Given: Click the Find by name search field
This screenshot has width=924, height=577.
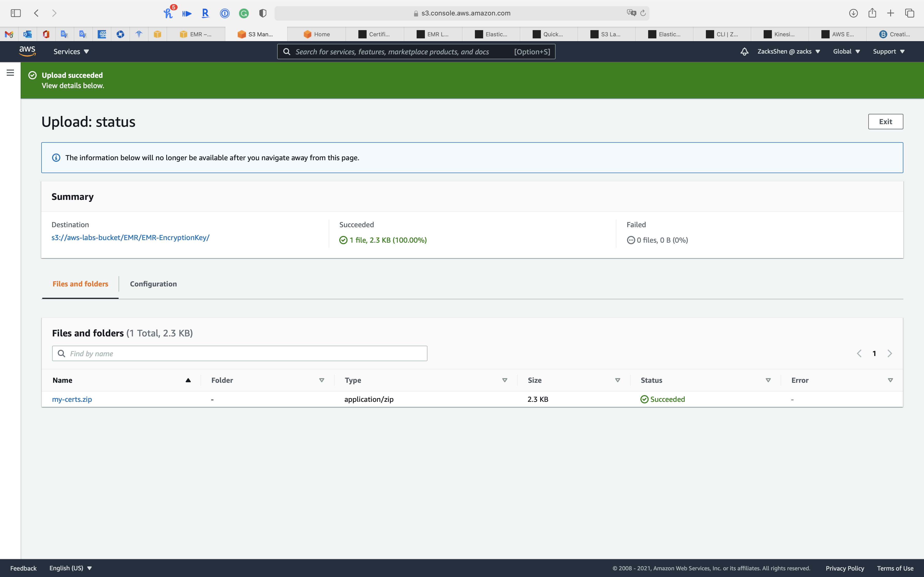Looking at the screenshot, I should click(x=244, y=353).
